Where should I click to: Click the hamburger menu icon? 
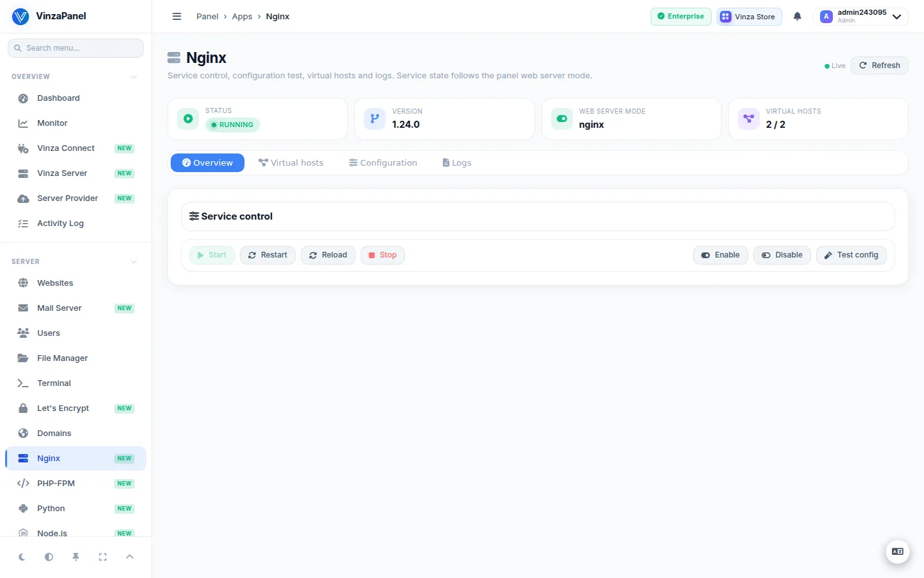177,17
